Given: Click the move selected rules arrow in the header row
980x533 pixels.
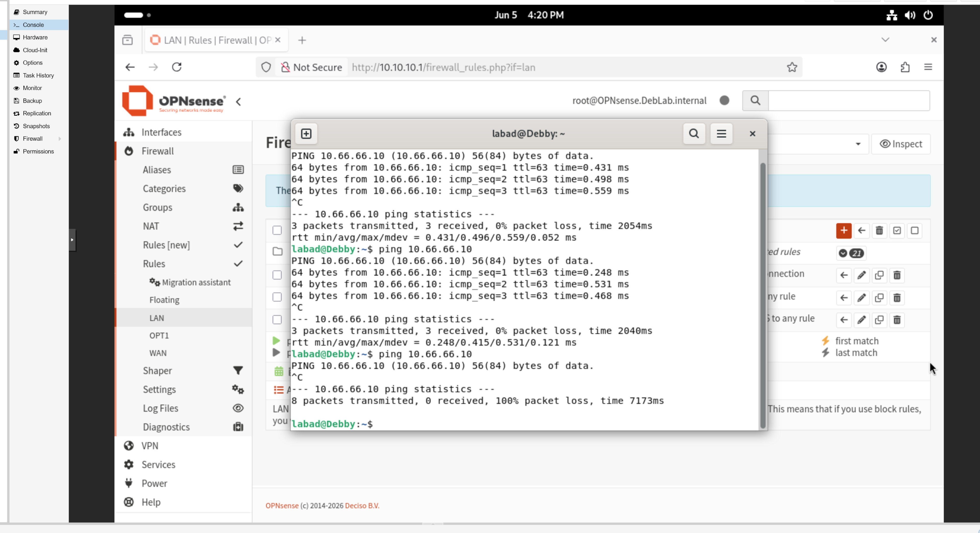Looking at the screenshot, I should [x=861, y=231].
